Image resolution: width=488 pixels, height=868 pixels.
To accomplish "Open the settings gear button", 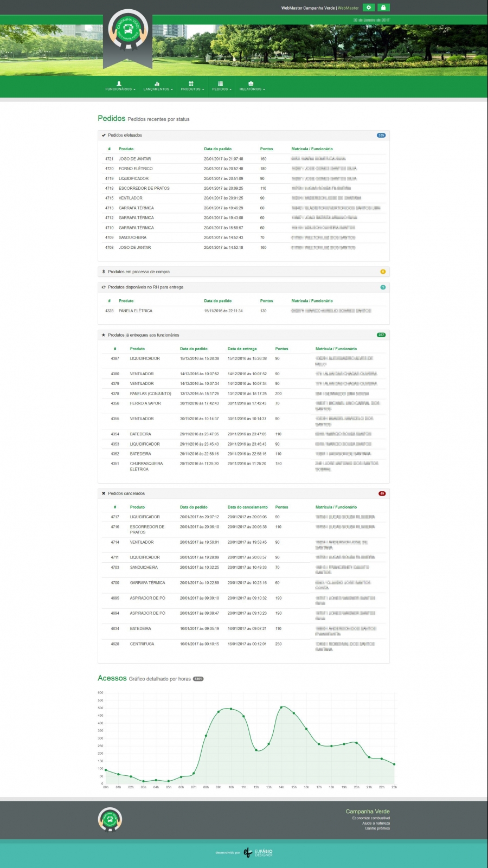I will pos(369,8).
